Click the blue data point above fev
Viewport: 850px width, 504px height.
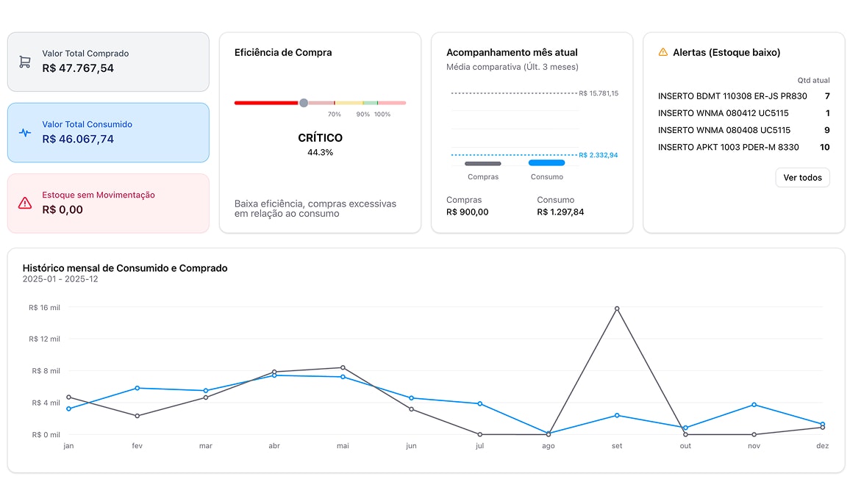(x=137, y=388)
